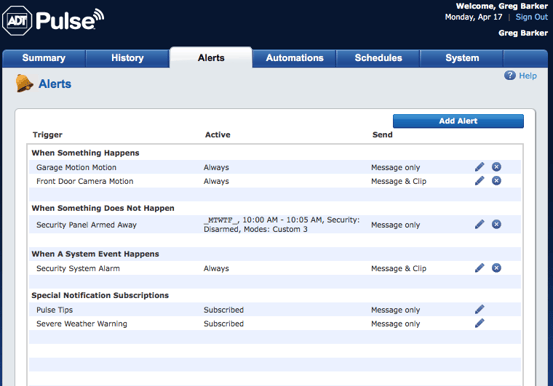Click the Security System Alarm text
Image resolution: width=553 pixels, height=386 pixels.
pos(78,269)
